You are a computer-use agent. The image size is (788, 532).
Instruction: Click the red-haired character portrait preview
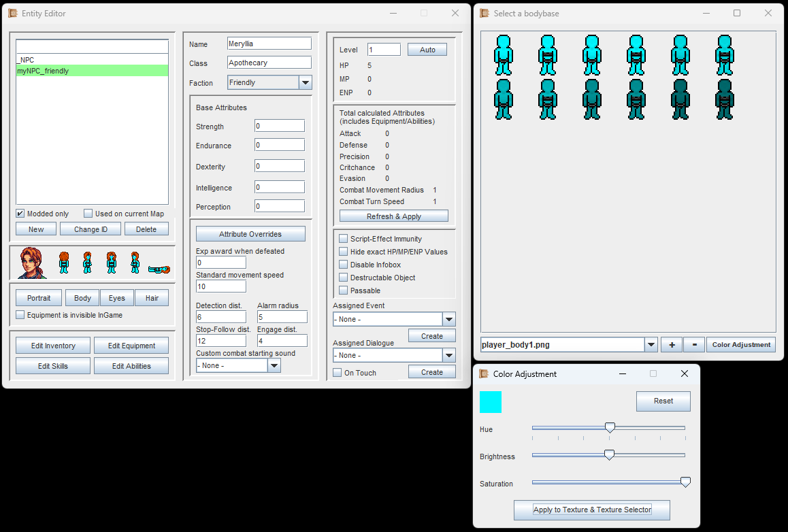coord(31,263)
